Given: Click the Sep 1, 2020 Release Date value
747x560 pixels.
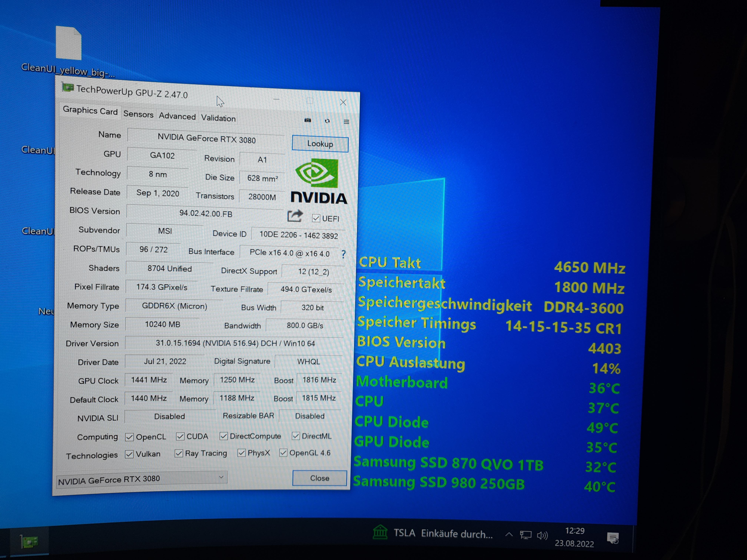Looking at the screenshot, I should (158, 193).
